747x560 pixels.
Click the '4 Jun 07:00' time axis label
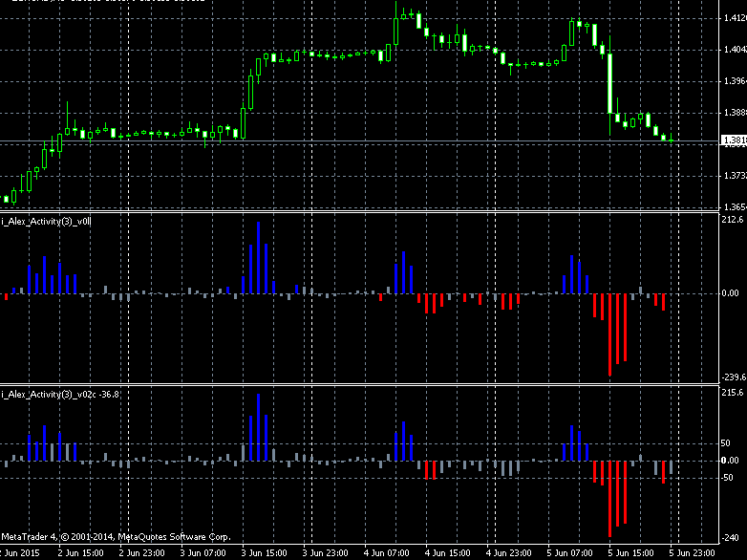[x=387, y=553]
